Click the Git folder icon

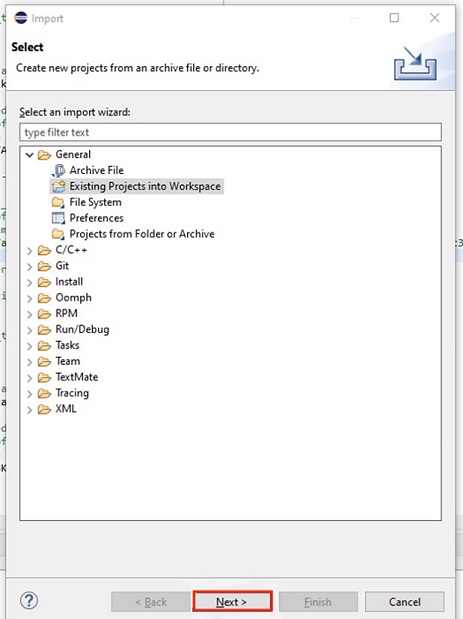click(x=44, y=266)
